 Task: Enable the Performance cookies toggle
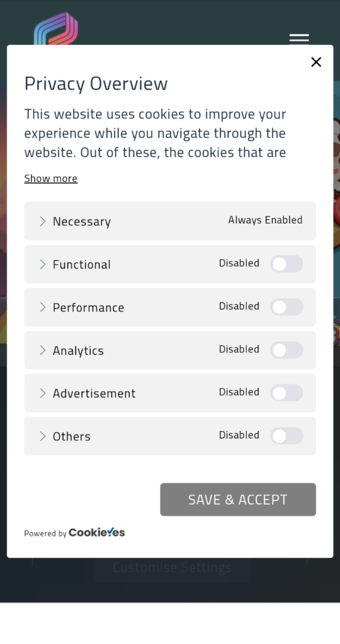pos(286,307)
